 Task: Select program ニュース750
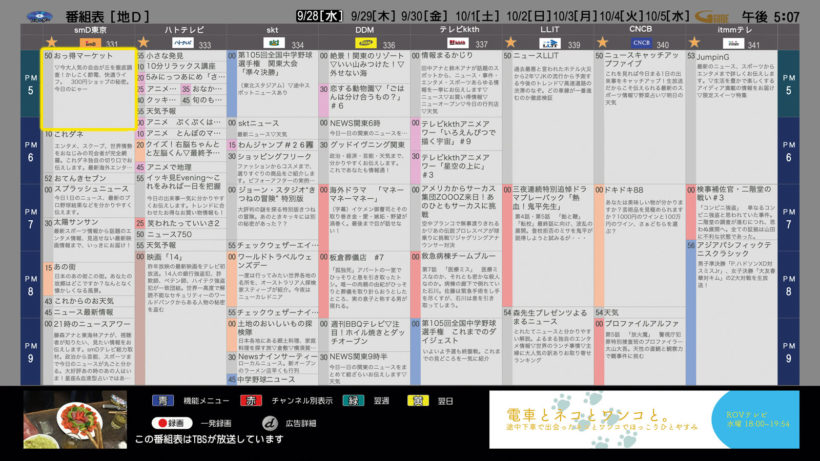(181, 235)
